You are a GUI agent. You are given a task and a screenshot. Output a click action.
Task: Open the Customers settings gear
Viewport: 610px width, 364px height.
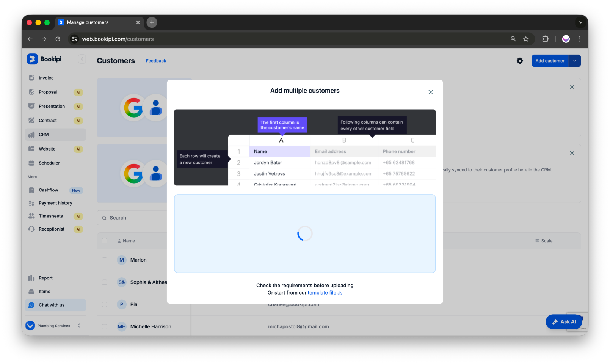coord(520,61)
